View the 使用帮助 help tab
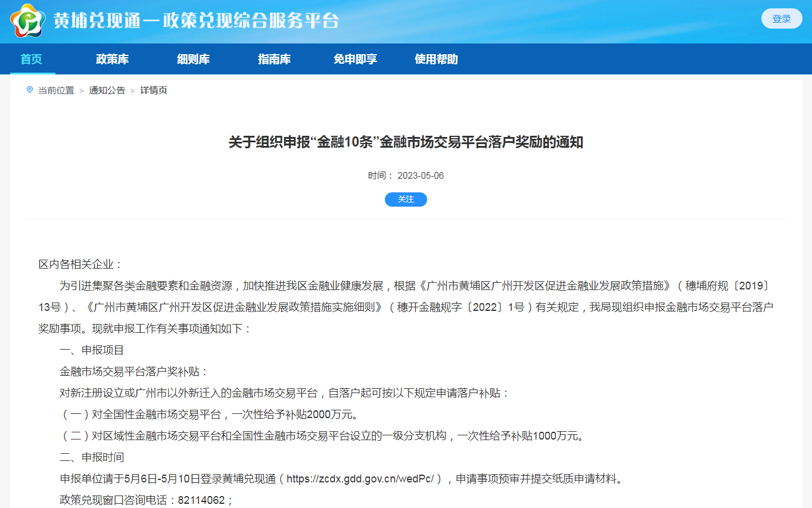This screenshot has width=812, height=508. coord(436,59)
